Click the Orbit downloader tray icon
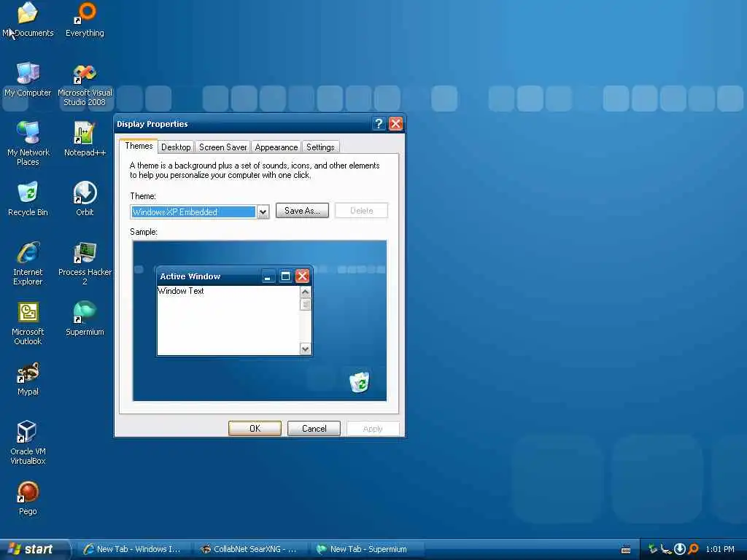Image resolution: width=747 pixels, height=560 pixels. (x=680, y=549)
